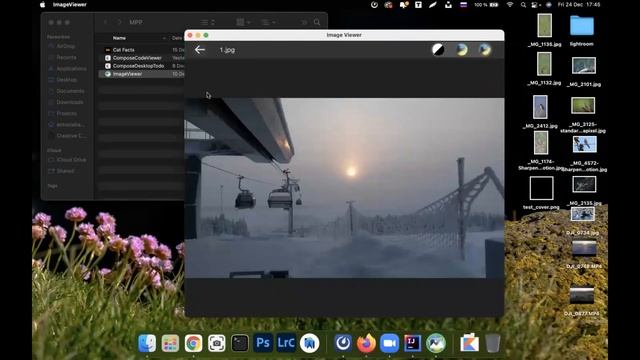
Task: Open AirDrop in Finder sidebar
Action: pyautogui.click(x=65, y=47)
